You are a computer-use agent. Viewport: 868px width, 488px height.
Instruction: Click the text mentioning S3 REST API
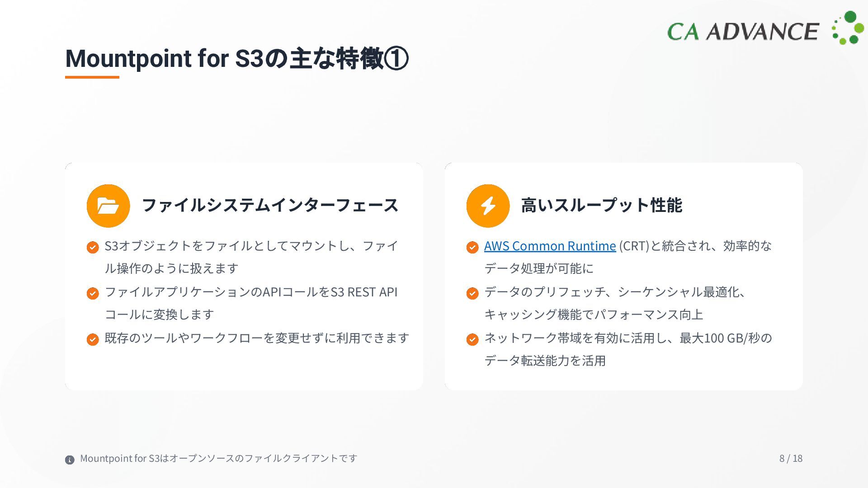251,292
